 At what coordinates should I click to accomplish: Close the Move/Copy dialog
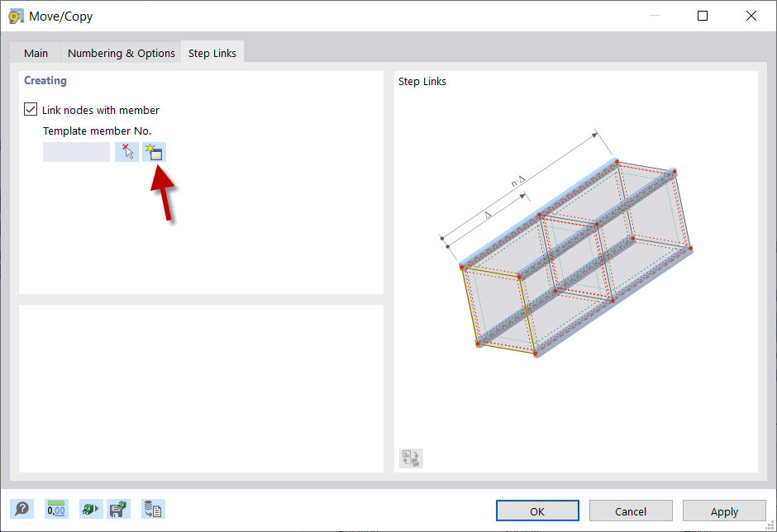point(751,16)
